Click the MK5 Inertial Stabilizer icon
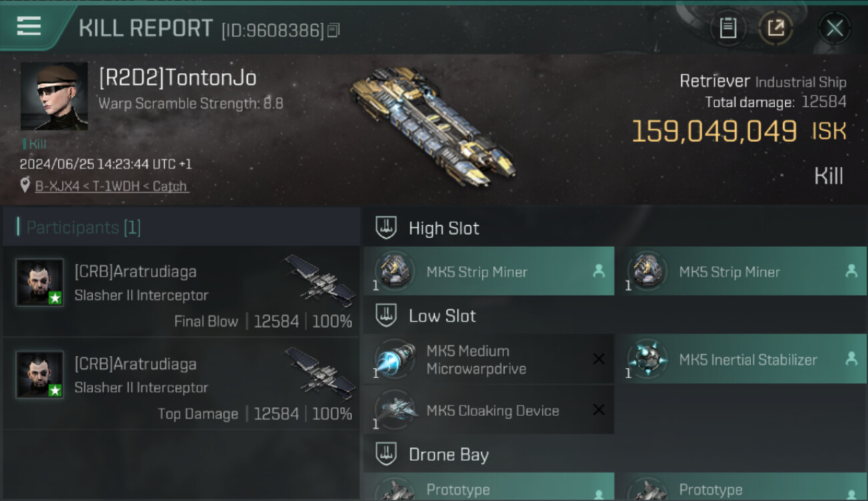 click(x=646, y=359)
